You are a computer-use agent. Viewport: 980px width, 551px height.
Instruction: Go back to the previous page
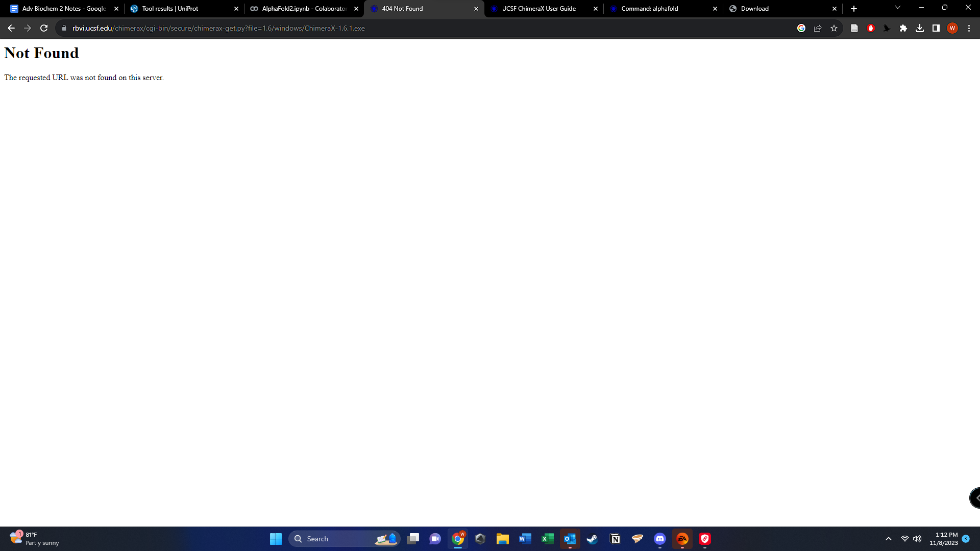click(11, 28)
